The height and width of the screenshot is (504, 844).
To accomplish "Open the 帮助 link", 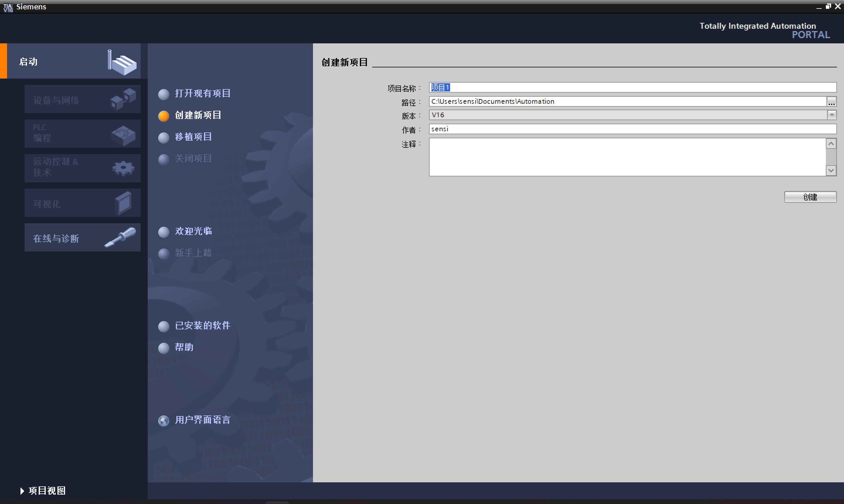I will coord(184,347).
